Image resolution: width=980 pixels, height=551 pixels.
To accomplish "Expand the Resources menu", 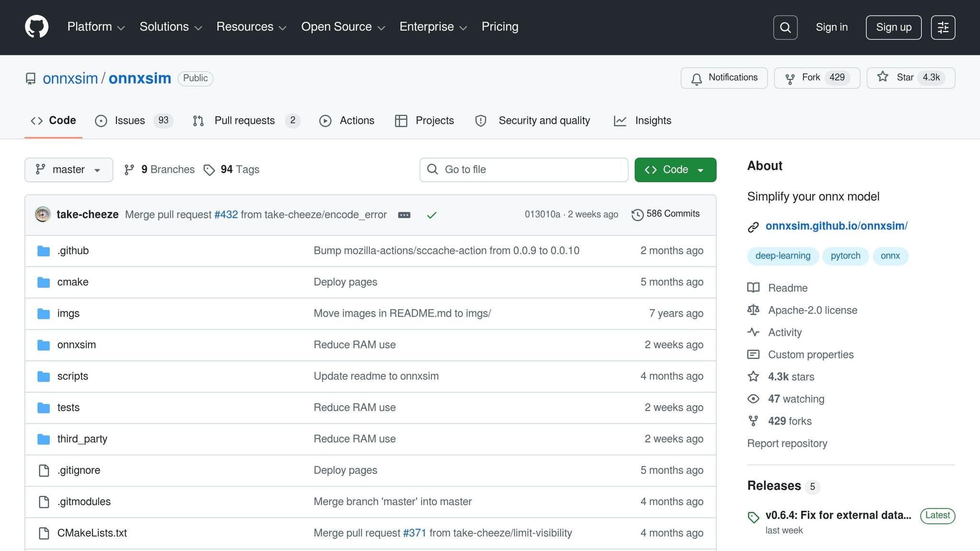I will (251, 27).
